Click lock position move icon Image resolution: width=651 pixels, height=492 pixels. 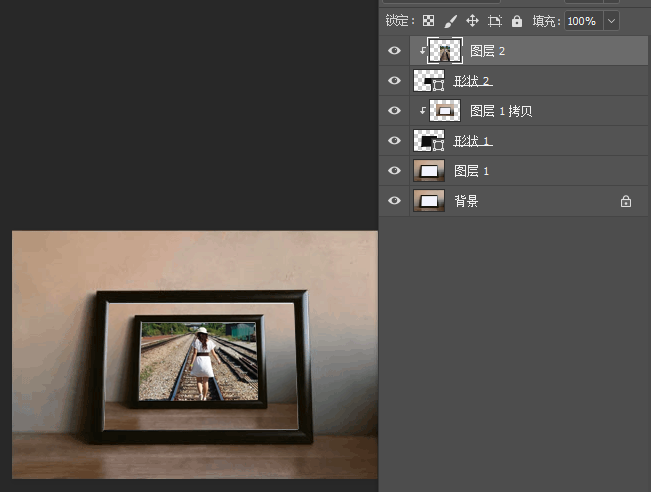(472, 21)
